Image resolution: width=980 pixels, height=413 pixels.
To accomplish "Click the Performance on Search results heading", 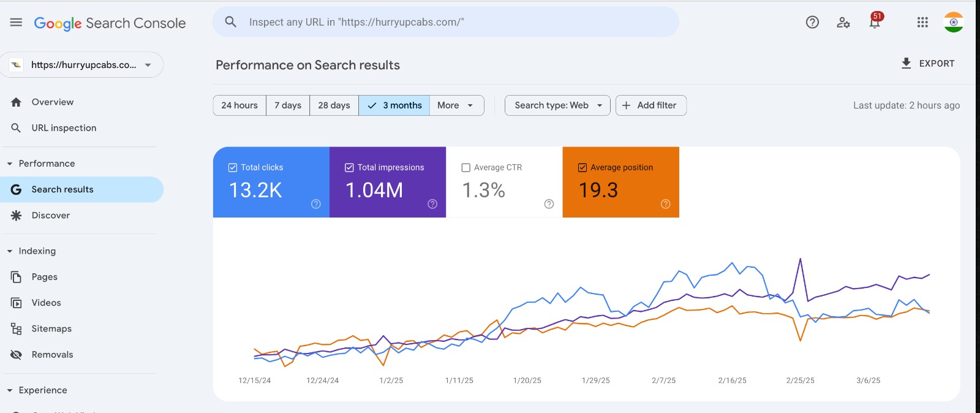I will [x=307, y=65].
